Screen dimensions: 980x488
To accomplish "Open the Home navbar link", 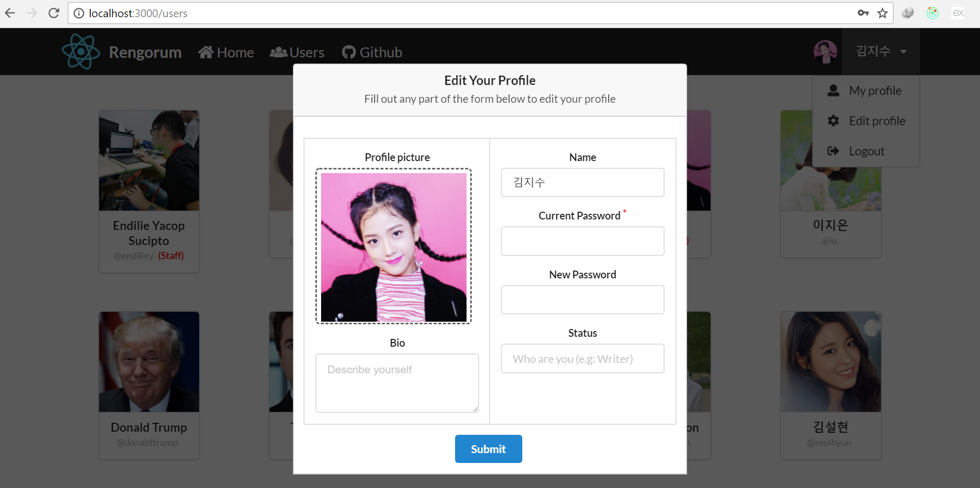I will coord(226,52).
